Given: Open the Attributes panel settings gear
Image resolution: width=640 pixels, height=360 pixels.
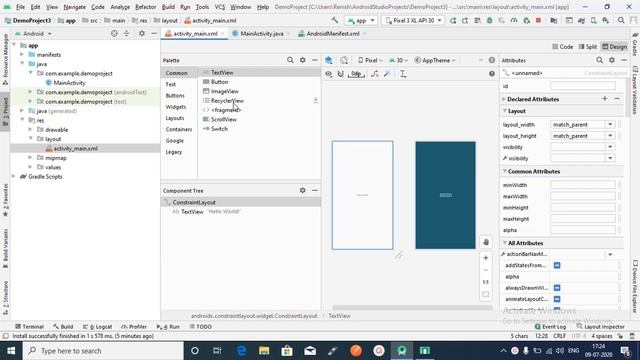Looking at the screenshot, I should [x=611, y=60].
